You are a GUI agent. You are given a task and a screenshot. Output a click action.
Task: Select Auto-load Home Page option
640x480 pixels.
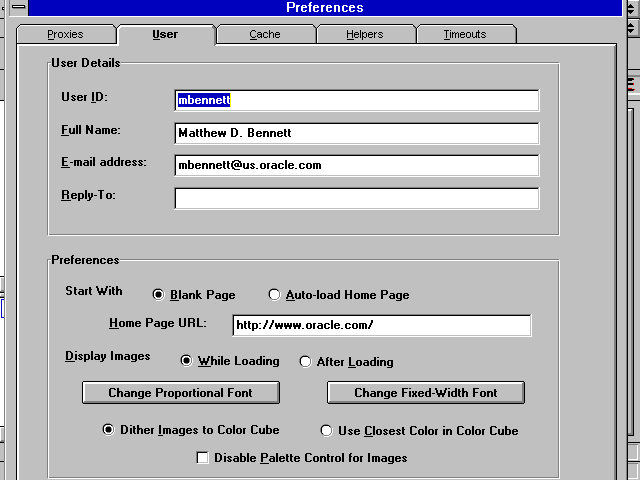pyautogui.click(x=275, y=295)
